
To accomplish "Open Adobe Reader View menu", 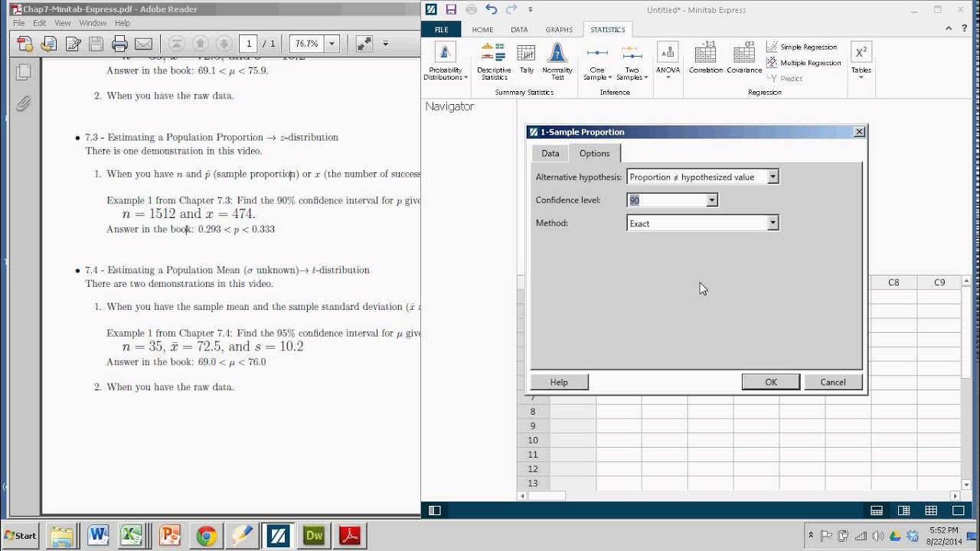I will point(63,23).
